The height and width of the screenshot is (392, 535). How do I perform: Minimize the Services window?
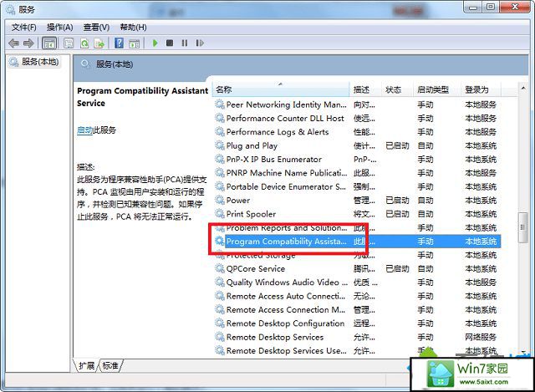(x=473, y=7)
